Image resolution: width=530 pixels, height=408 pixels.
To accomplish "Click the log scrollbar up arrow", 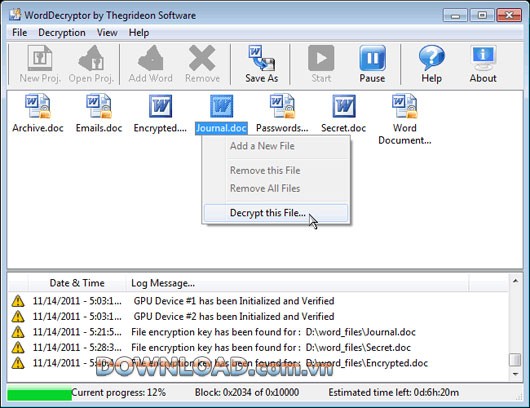I will pos(515,281).
